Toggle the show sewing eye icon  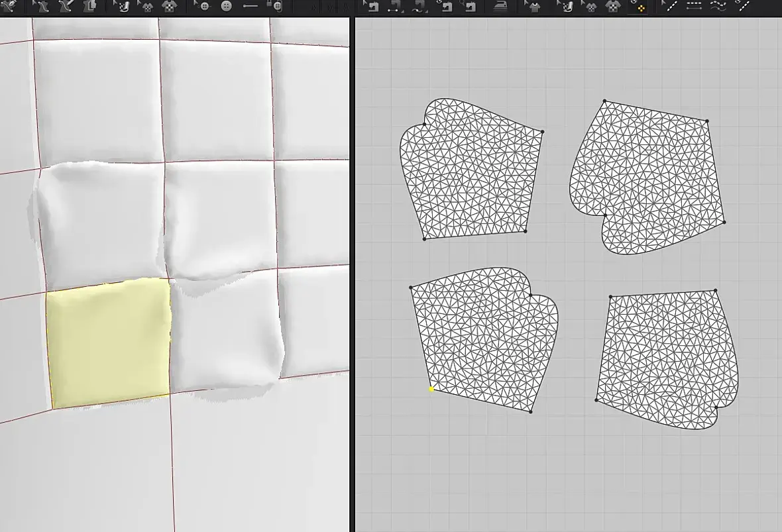coord(445,6)
